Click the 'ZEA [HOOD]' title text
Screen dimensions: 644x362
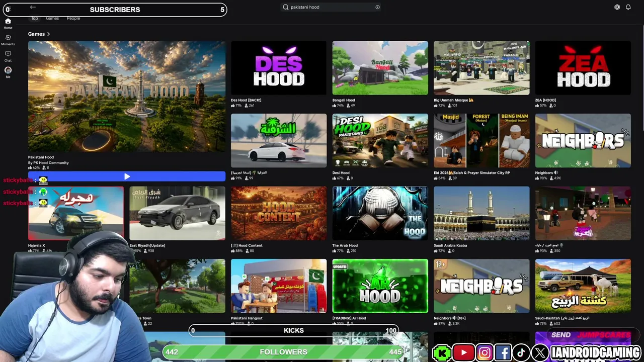coord(545,100)
